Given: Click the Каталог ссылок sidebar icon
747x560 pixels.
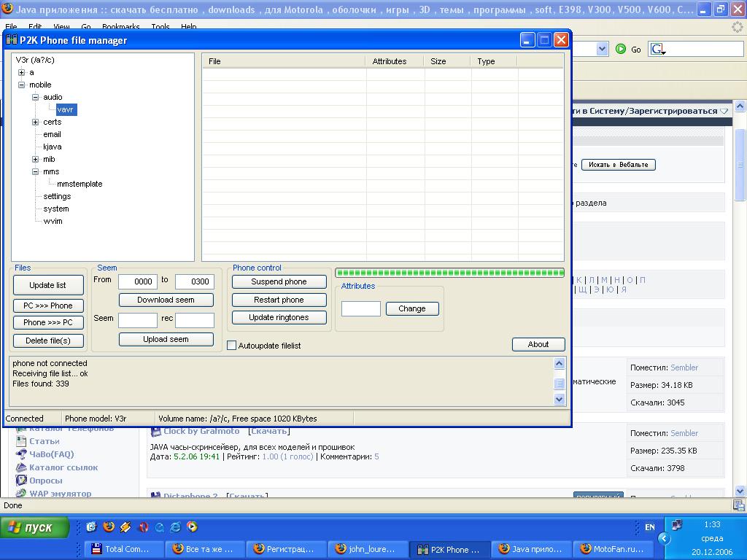Looking at the screenshot, I should [x=21, y=467].
